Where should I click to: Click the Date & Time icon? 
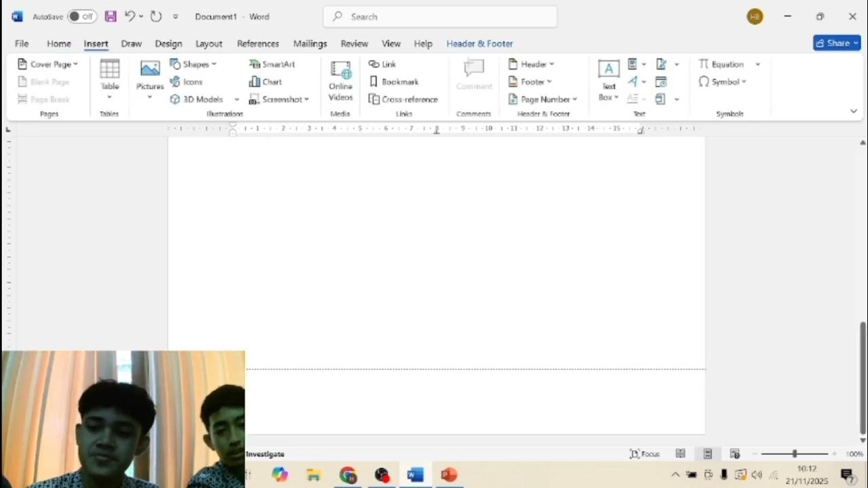pyautogui.click(x=661, y=82)
